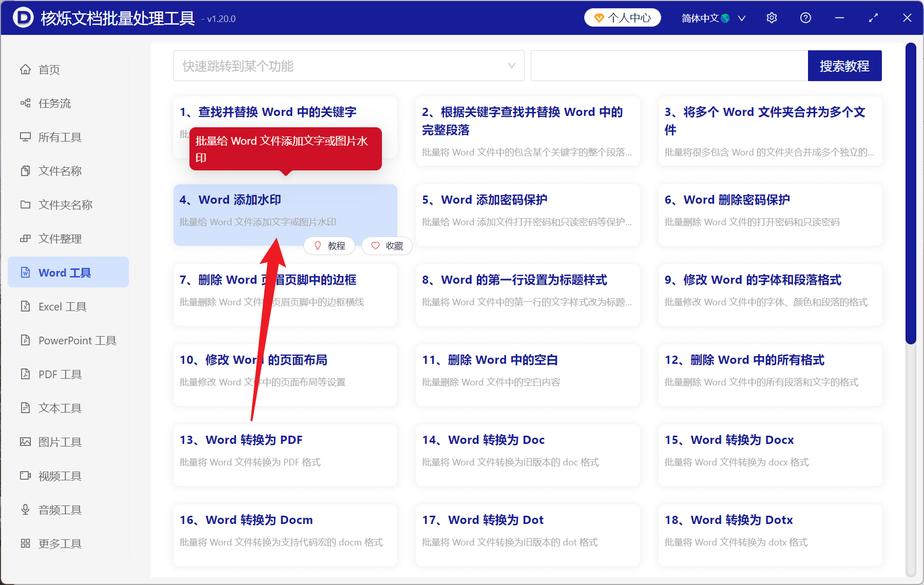Image resolution: width=924 pixels, height=585 pixels.
Task: Go to the 首页 menu item
Action: click(49, 69)
